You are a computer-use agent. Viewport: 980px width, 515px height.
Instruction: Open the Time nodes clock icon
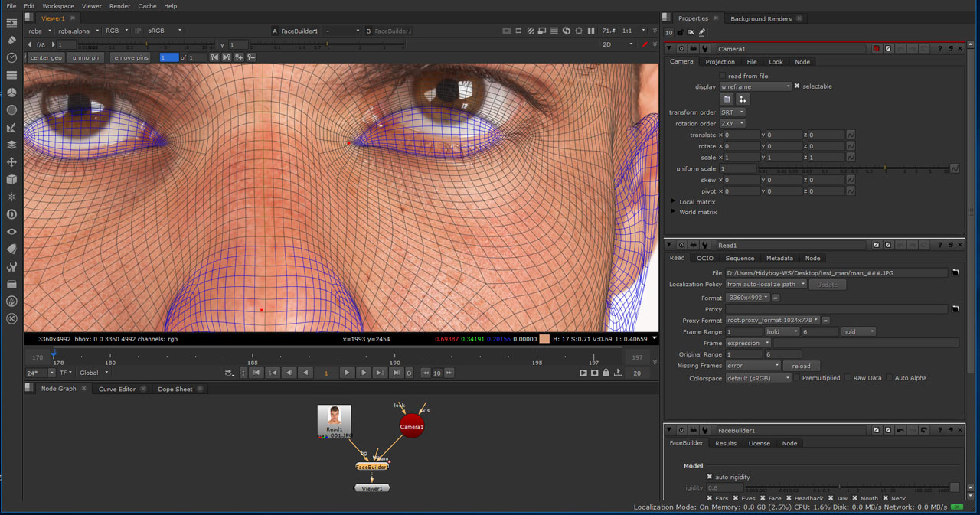click(11, 58)
